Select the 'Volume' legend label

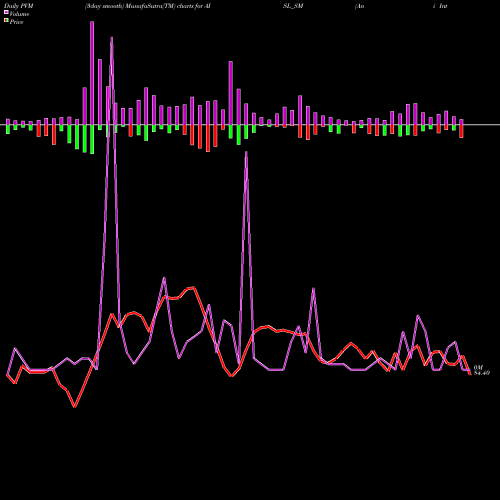[x=19, y=14]
